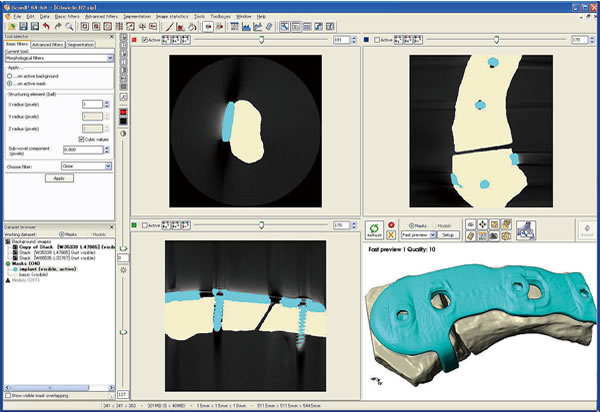Click the redo gray arrow icon

[58, 26]
